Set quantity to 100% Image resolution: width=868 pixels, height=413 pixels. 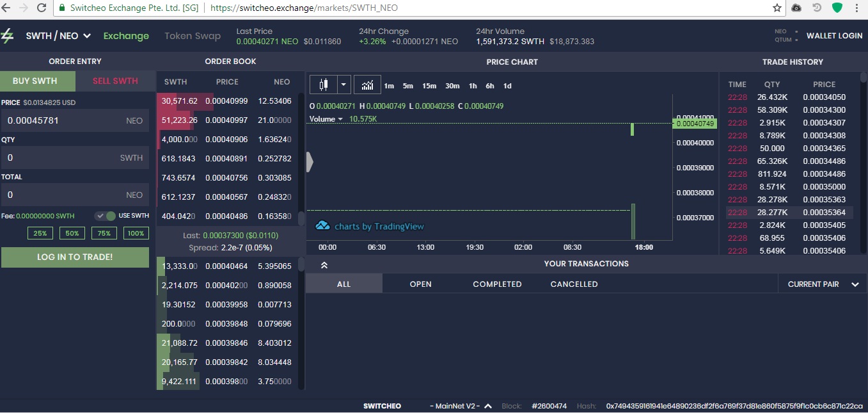(x=136, y=233)
